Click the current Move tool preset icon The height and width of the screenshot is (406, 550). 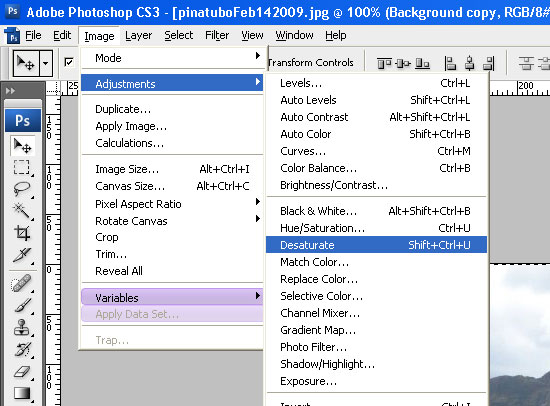pyautogui.click(x=26, y=63)
